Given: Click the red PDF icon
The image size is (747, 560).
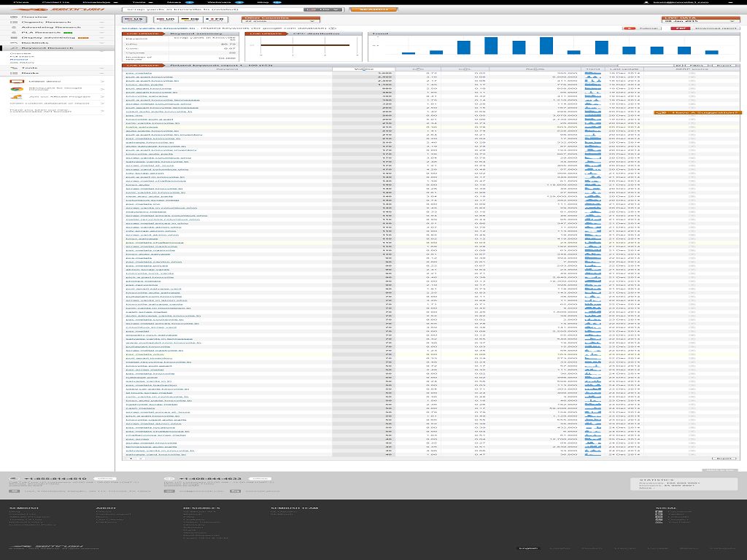Looking at the screenshot, I should tap(680, 28).
